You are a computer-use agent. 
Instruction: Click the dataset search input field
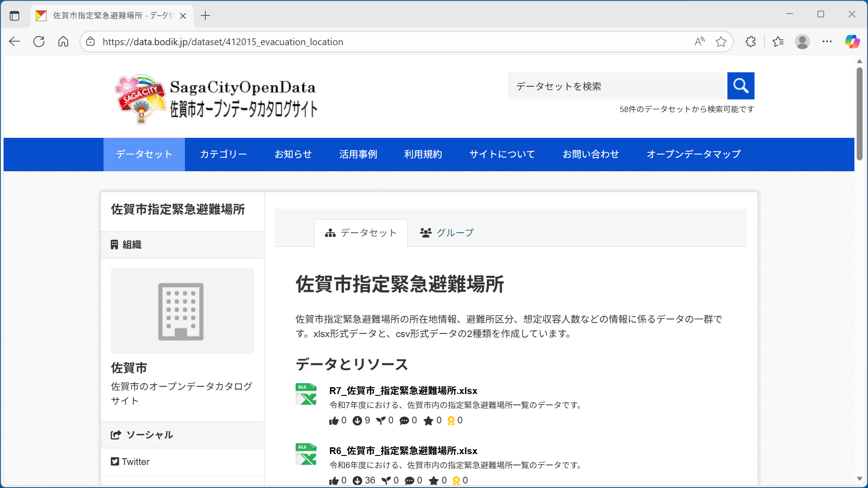click(616, 86)
